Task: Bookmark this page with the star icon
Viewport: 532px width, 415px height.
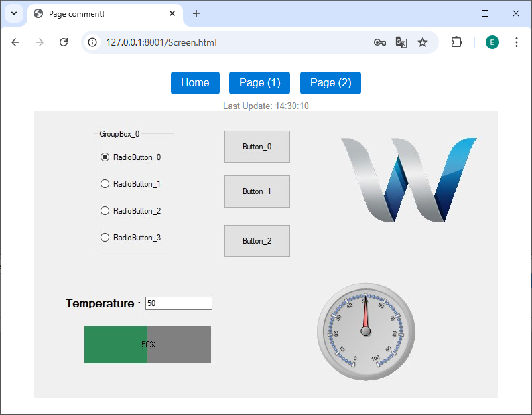Action: pos(423,42)
